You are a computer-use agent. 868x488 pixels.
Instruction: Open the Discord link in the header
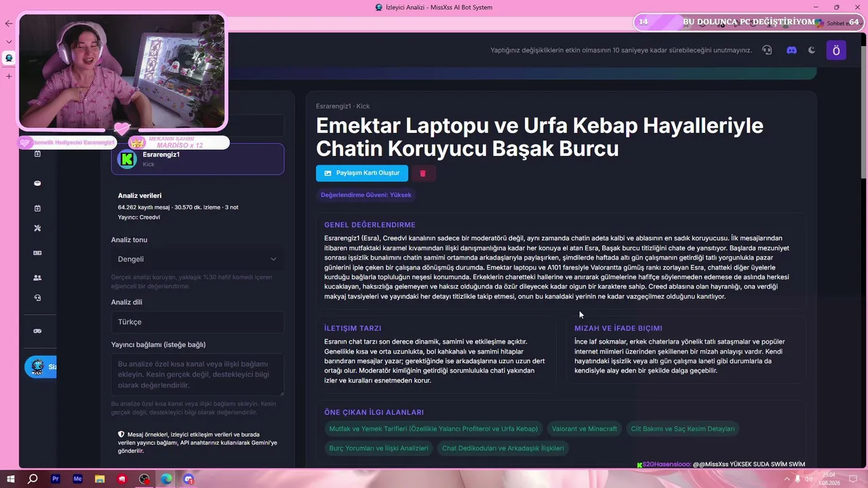tap(791, 50)
